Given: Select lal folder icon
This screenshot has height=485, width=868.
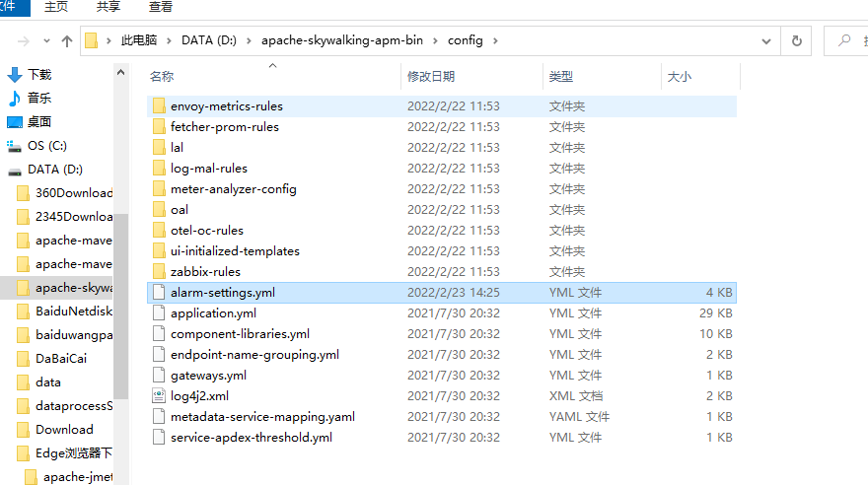Looking at the screenshot, I should 159,148.
